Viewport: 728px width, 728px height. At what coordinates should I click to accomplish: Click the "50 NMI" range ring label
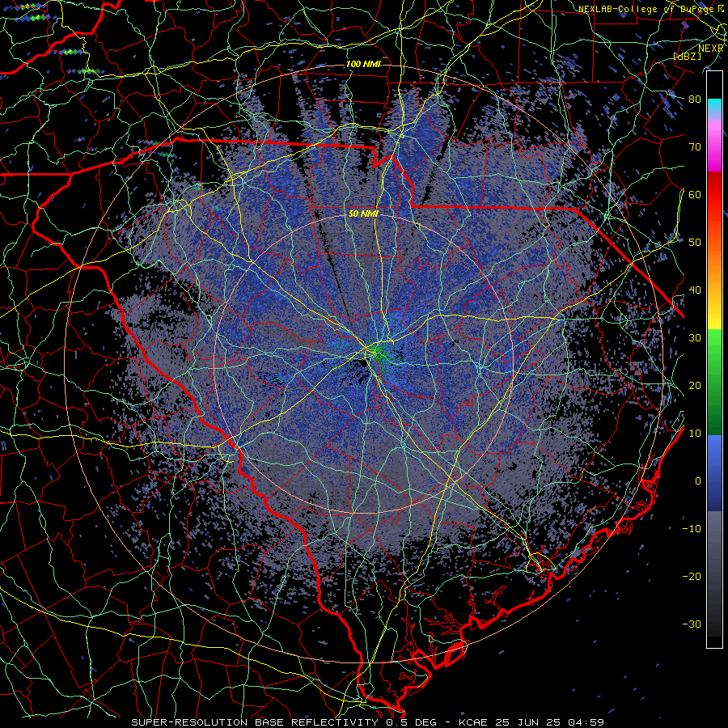click(x=363, y=214)
